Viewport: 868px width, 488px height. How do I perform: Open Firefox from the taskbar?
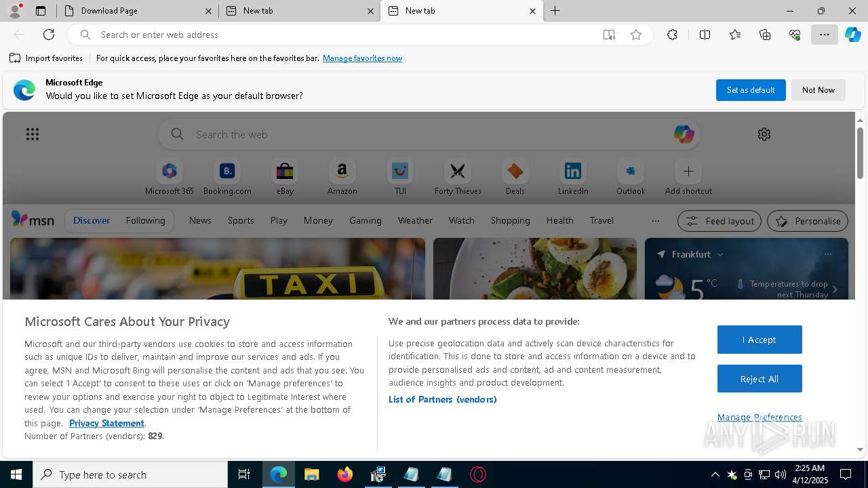(345, 474)
